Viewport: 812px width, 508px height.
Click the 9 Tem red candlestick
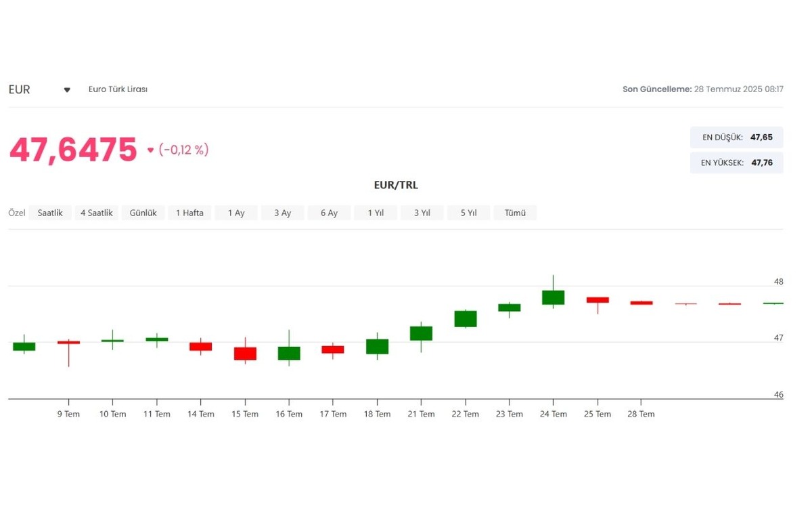point(68,343)
